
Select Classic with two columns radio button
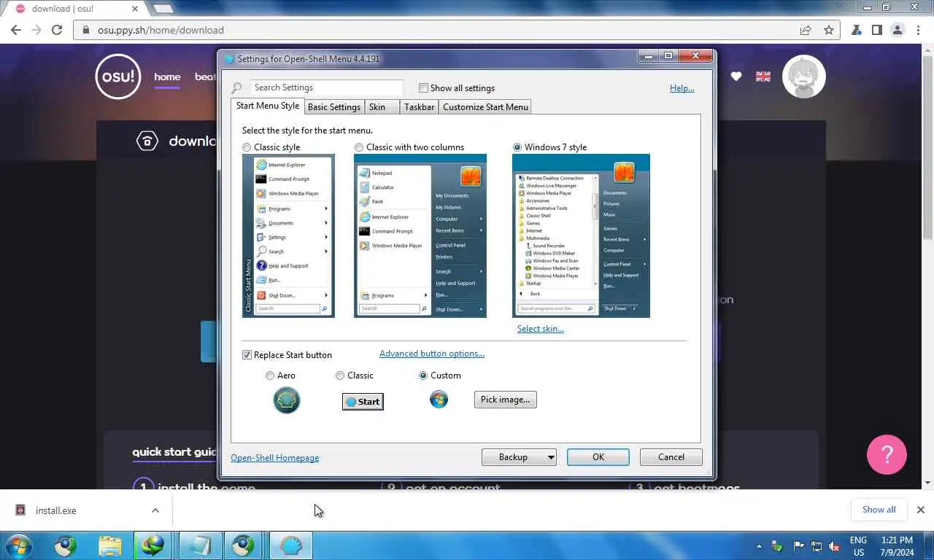click(x=359, y=147)
